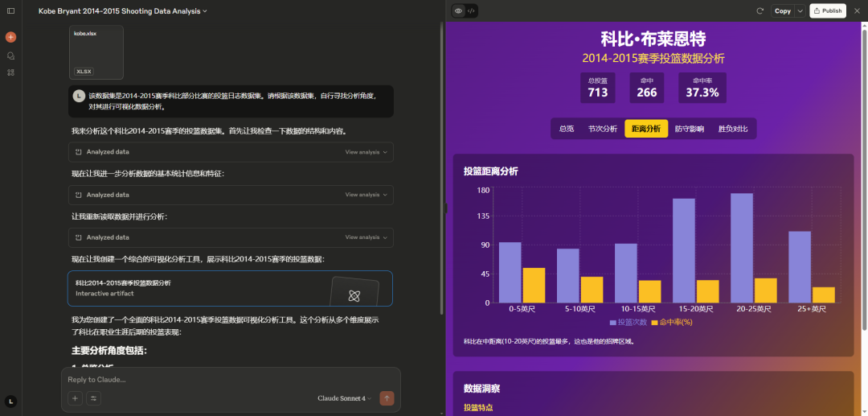The height and width of the screenshot is (416, 868).
Task: Click the 命中 266 stat card
Action: 646,88
